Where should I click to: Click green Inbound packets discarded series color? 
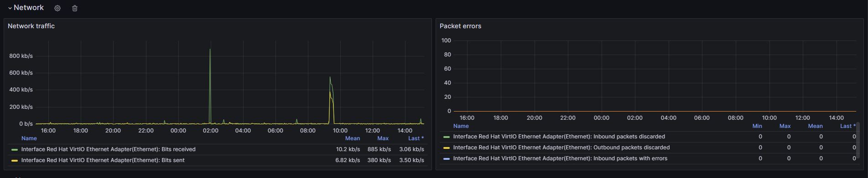[x=447, y=137]
